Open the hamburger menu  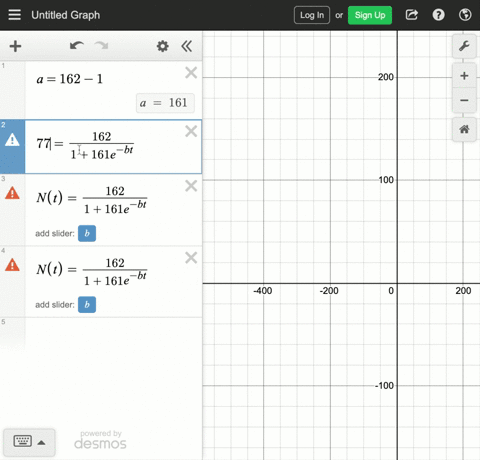[x=14, y=15]
